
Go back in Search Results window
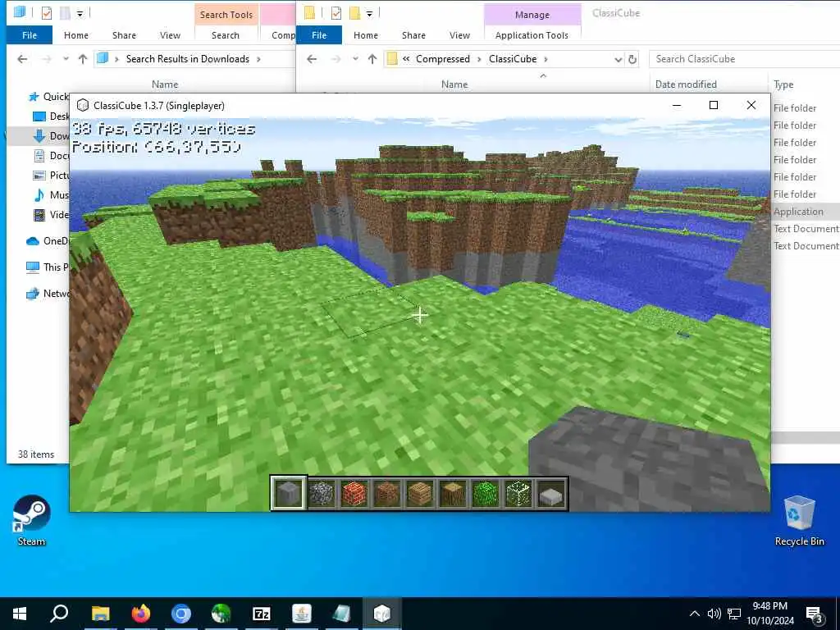click(x=22, y=59)
